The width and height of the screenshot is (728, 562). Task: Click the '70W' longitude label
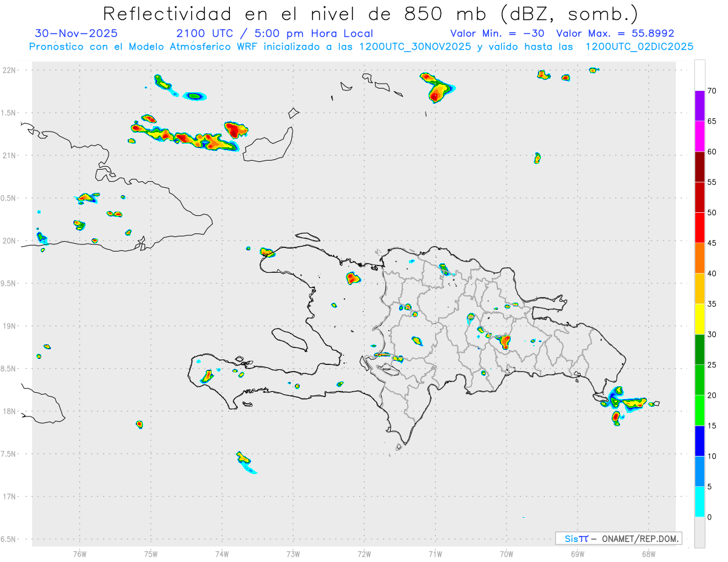tap(507, 554)
